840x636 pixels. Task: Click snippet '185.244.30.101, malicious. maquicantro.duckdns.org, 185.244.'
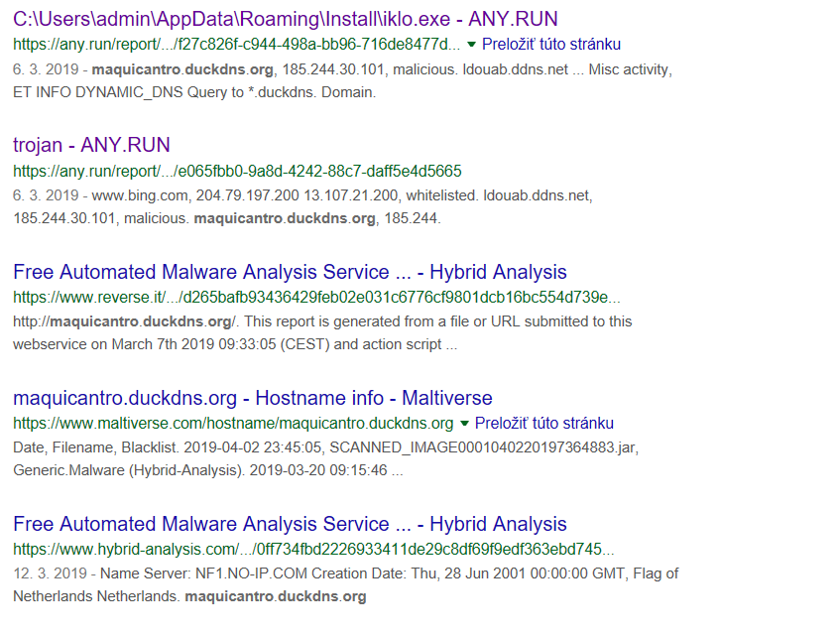(x=227, y=218)
